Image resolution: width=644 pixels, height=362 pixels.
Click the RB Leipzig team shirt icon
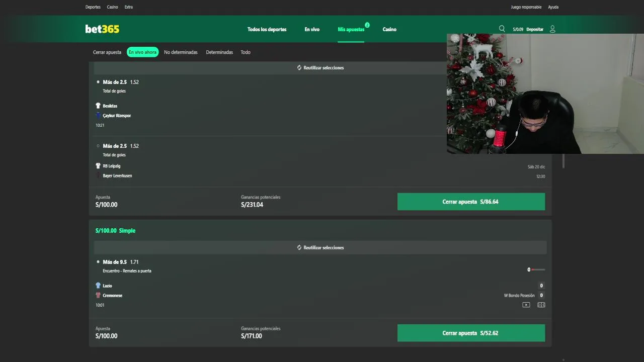point(98,166)
